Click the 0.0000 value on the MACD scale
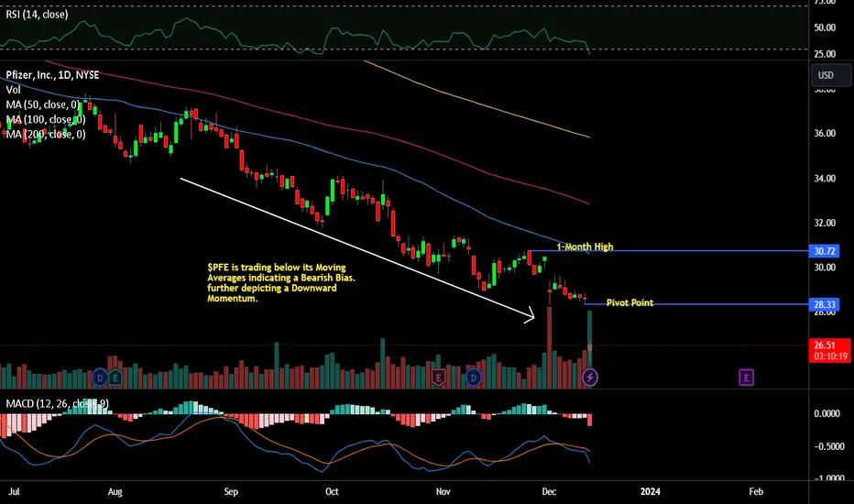The image size is (854, 504). click(x=827, y=413)
